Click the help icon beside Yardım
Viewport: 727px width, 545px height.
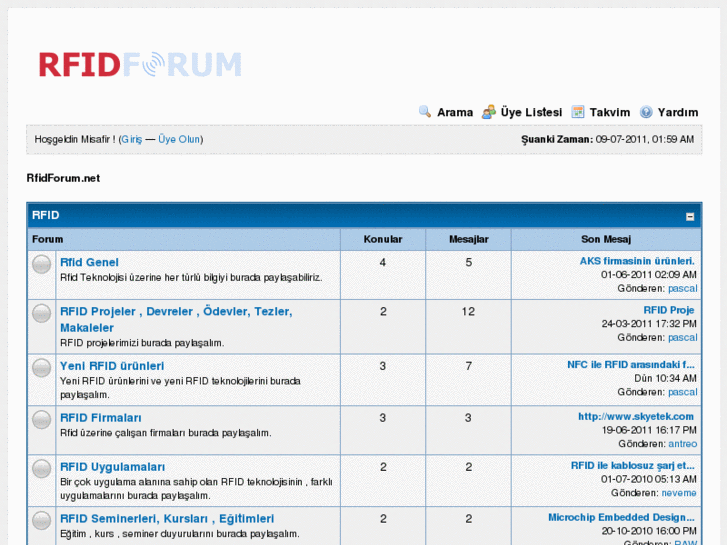coord(646,112)
